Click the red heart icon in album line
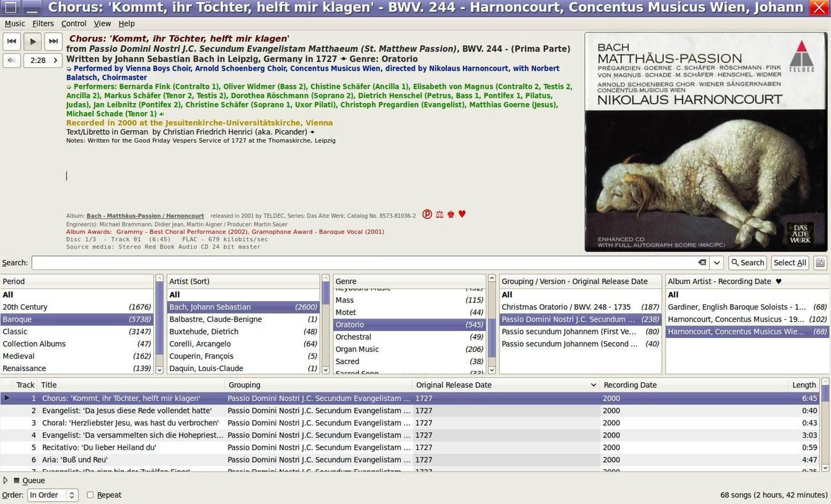This screenshot has height=504, width=831. [462, 214]
